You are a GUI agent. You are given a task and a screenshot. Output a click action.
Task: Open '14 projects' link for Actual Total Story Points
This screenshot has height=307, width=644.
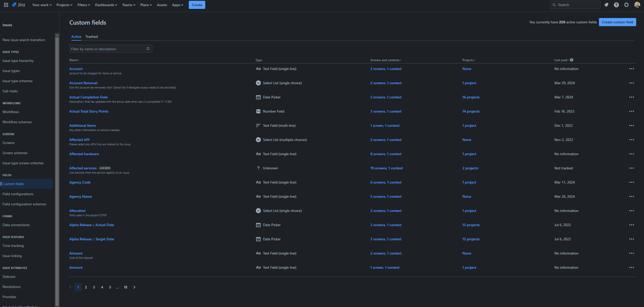[x=470, y=112]
